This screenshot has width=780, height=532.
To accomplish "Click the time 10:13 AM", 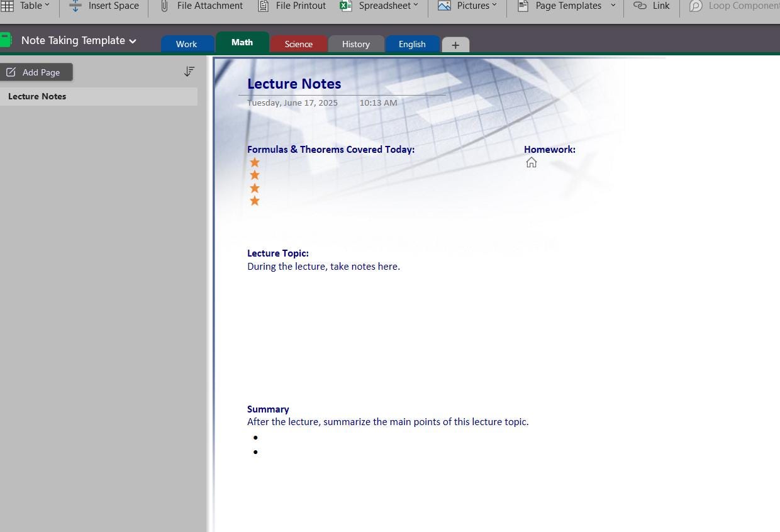I will pos(378,103).
